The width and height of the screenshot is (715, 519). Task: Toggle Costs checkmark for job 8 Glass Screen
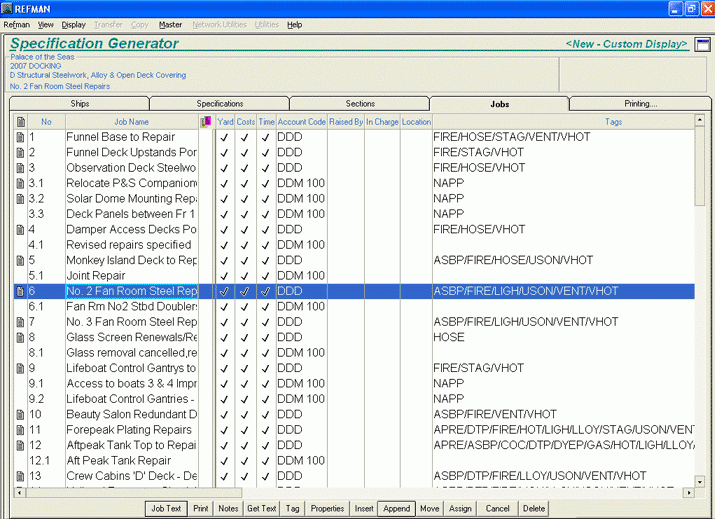(245, 338)
